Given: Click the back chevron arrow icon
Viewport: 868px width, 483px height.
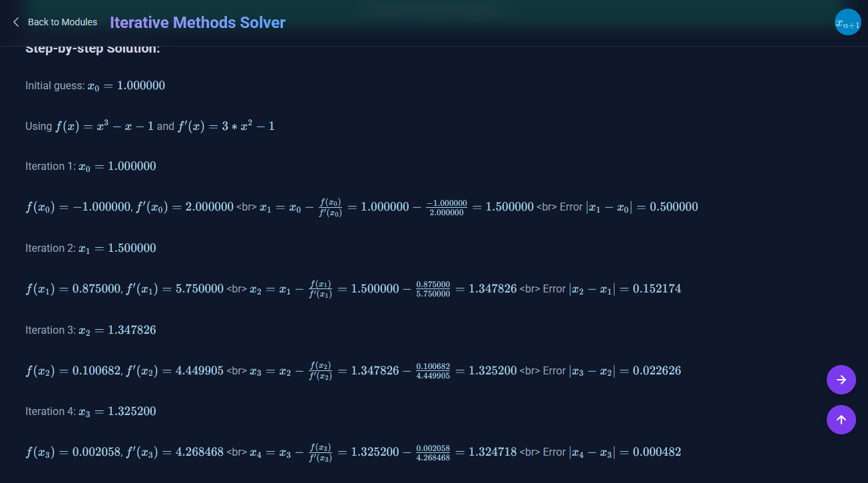Looking at the screenshot, I should (x=16, y=22).
